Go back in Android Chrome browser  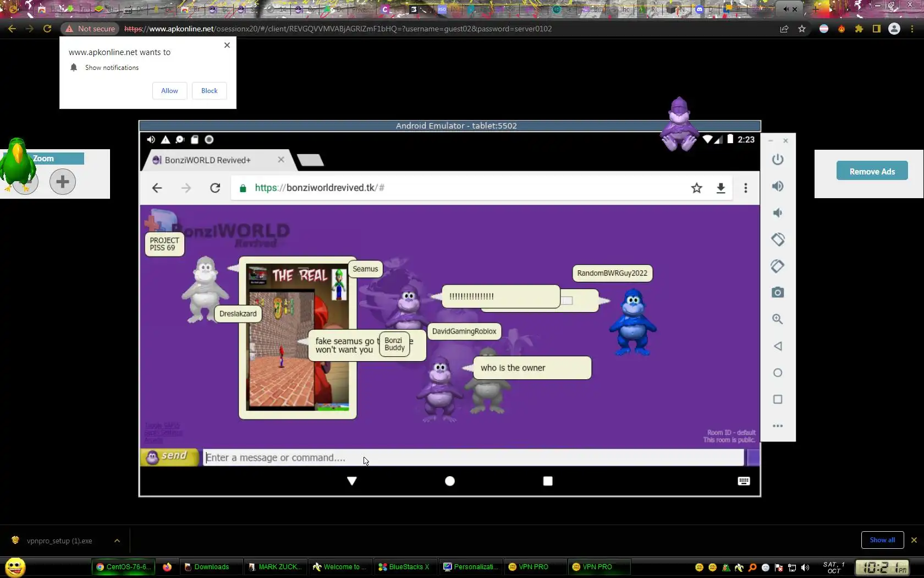[157, 188]
